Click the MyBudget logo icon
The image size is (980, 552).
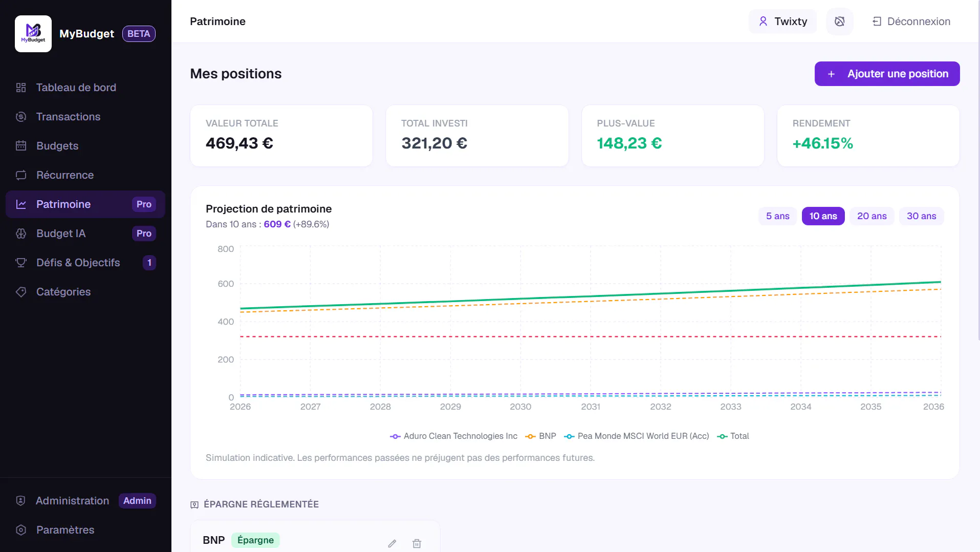(33, 34)
